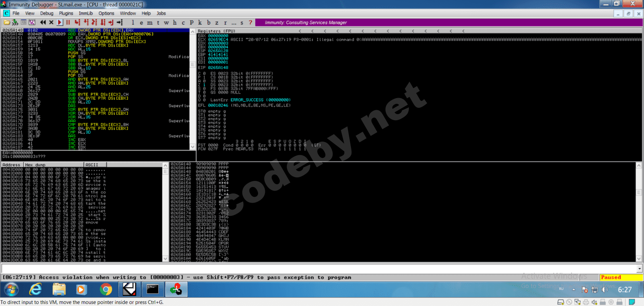The image size is (644, 306).
Task: Click the Address column header in dump
Action: pyautogui.click(x=12, y=165)
